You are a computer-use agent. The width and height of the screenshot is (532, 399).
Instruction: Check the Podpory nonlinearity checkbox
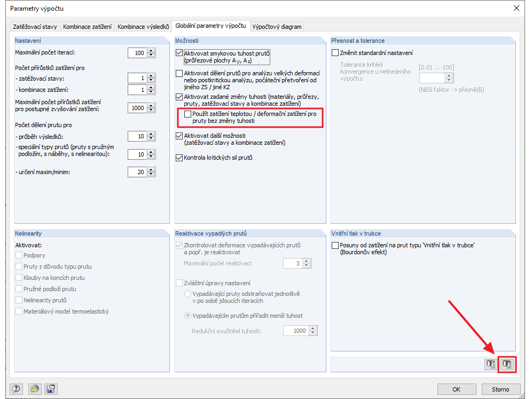(19, 255)
